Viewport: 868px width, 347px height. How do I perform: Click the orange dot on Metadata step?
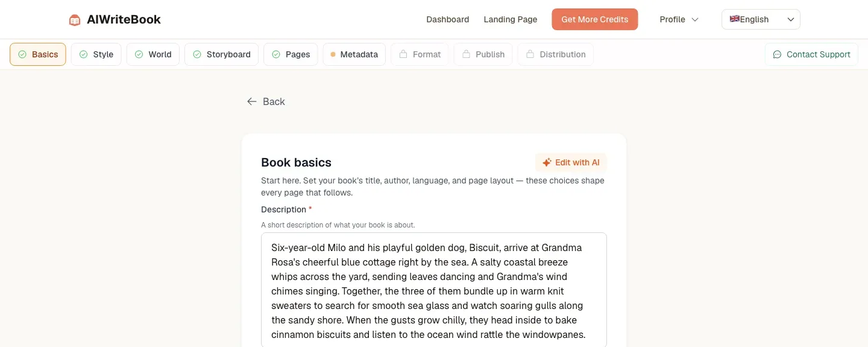[x=333, y=54]
